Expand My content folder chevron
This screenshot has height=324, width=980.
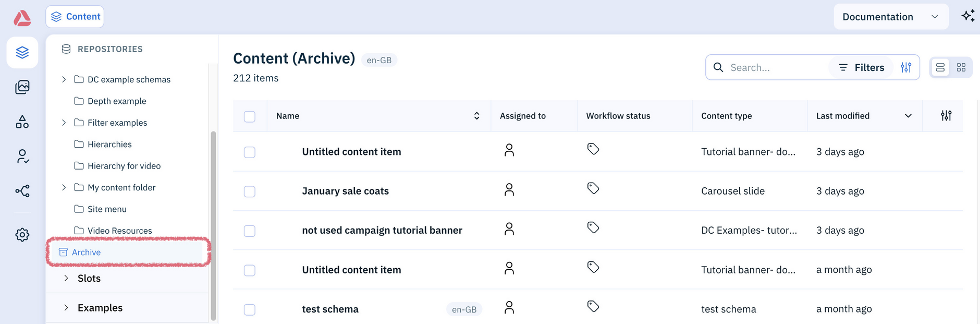64,187
